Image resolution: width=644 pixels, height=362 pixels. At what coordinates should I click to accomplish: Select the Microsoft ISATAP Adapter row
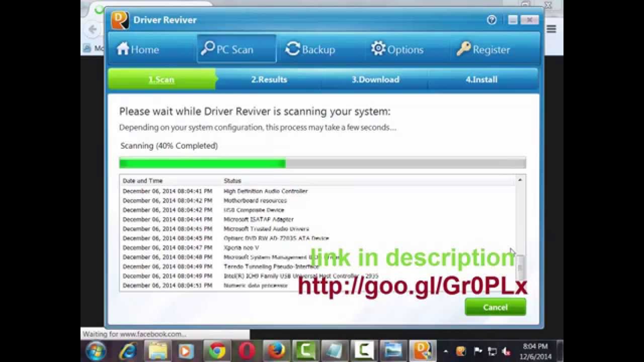pyautogui.click(x=317, y=219)
